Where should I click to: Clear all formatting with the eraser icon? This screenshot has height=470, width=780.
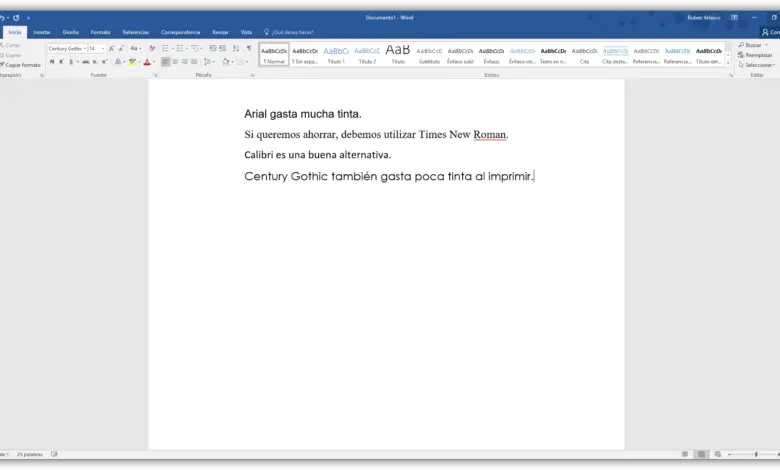point(152,48)
